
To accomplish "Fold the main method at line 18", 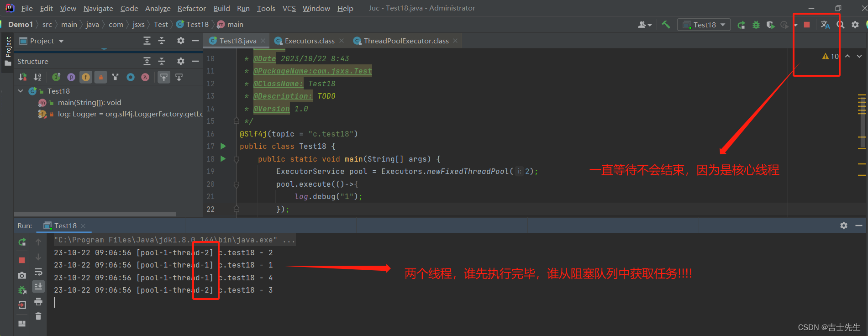I will (x=237, y=159).
